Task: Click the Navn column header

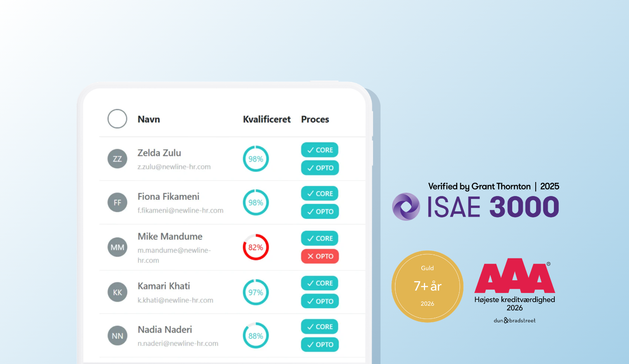Action: pyautogui.click(x=149, y=119)
